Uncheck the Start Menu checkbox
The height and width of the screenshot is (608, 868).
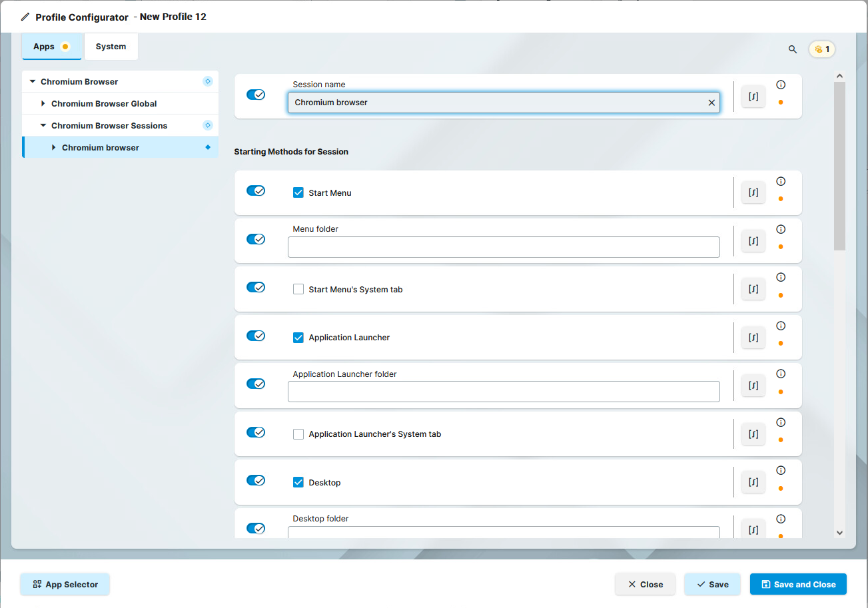click(298, 192)
